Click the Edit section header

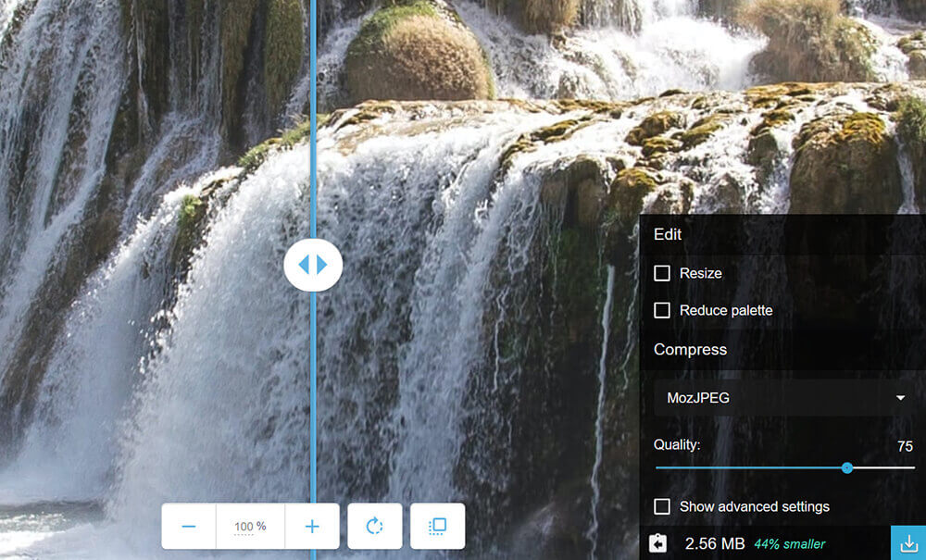click(668, 234)
